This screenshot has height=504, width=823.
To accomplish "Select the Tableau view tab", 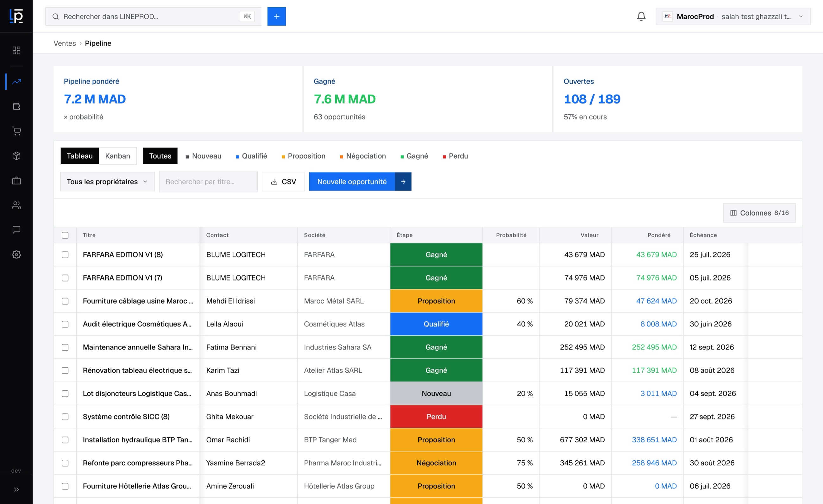I will click(79, 156).
